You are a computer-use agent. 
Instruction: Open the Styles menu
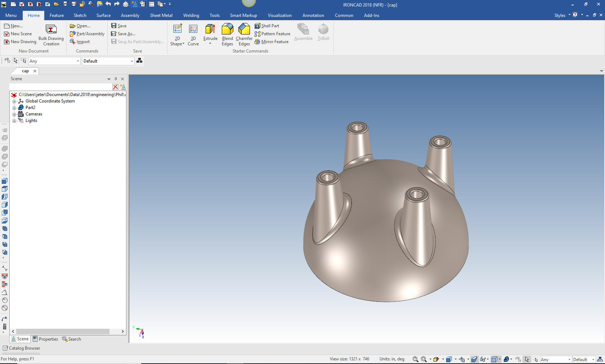tap(562, 15)
